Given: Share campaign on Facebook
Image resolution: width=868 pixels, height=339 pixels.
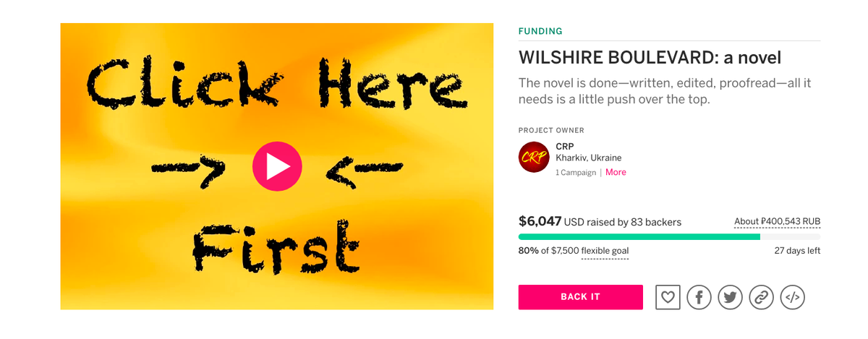Looking at the screenshot, I should click(x=699, y=297).
